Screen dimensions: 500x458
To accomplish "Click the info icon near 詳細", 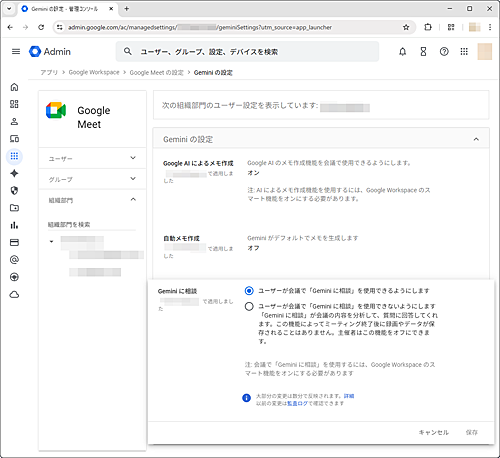I will tap(246, 398).
